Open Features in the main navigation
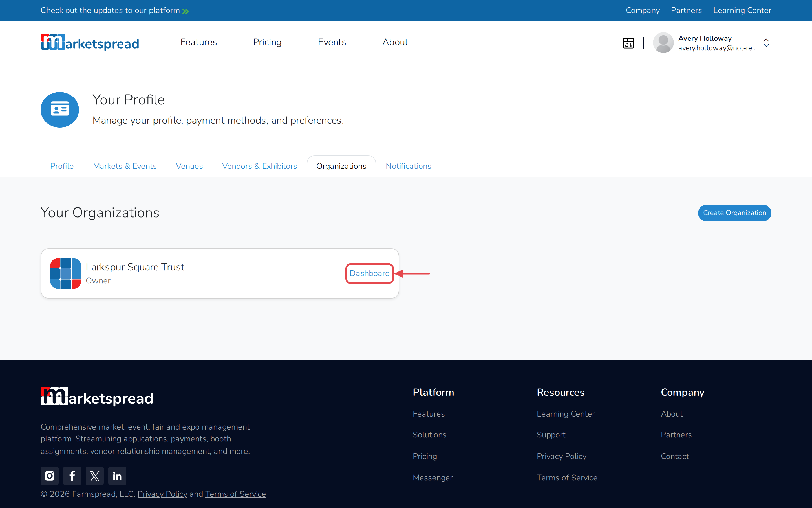 [199, 42]
